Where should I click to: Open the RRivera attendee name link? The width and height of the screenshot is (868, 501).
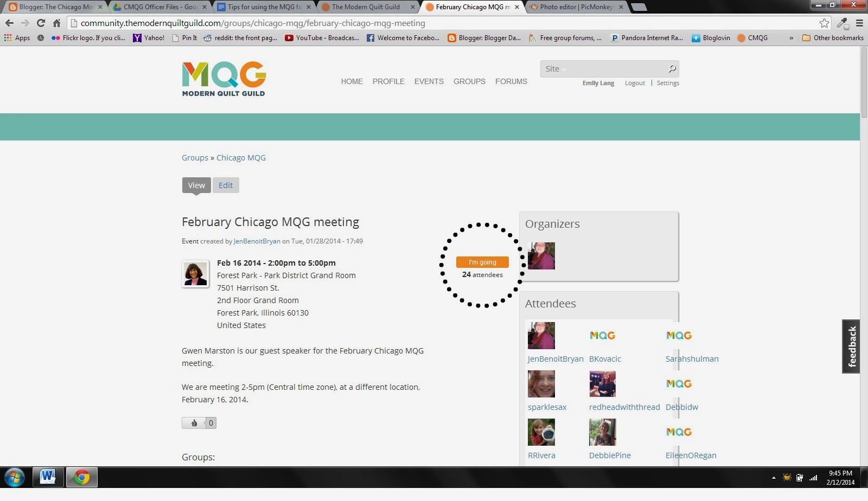point(541,455)
